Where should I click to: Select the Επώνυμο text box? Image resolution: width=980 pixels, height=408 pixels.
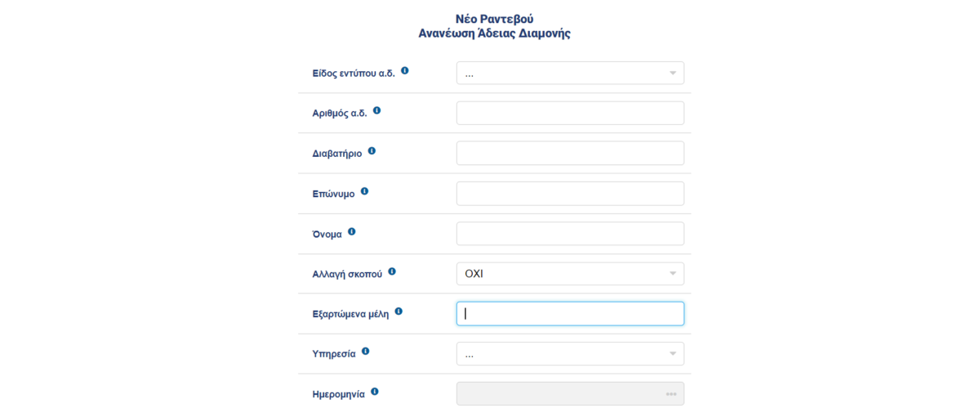[570, 194]
